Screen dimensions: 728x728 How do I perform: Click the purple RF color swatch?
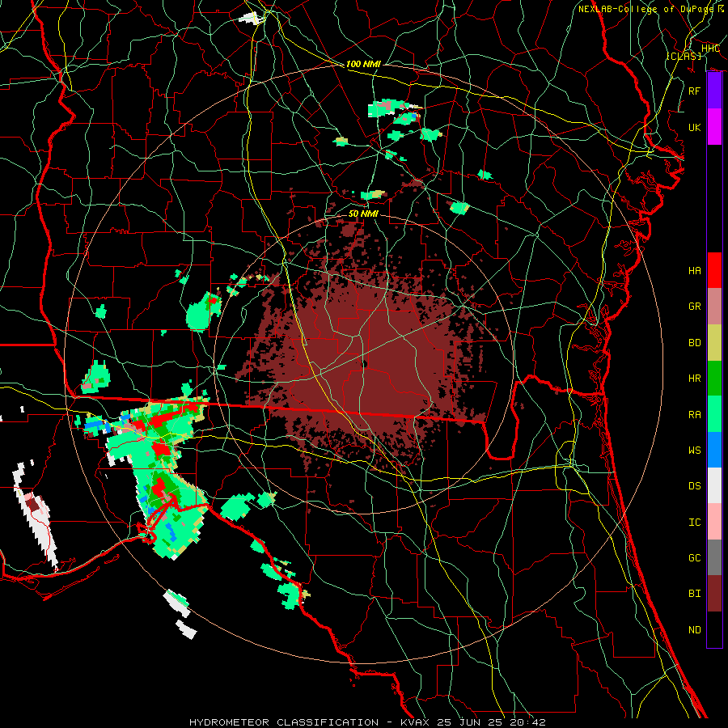pyautogui.click(x=714, y=91)
